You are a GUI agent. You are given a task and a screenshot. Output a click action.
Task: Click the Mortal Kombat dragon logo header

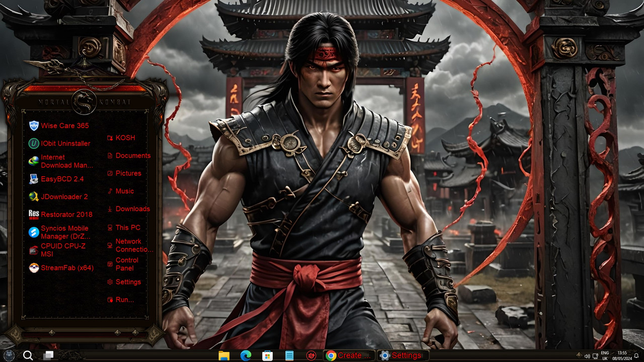click(84, 102)
